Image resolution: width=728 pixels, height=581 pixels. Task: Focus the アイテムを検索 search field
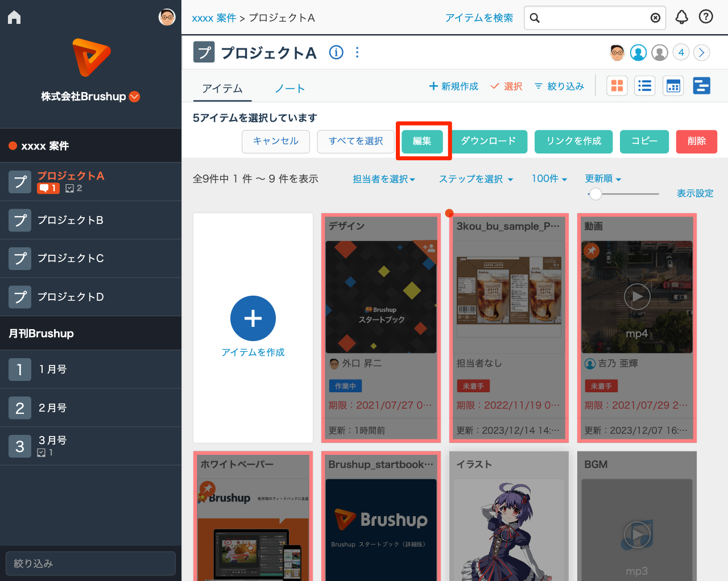click(595, 18)
